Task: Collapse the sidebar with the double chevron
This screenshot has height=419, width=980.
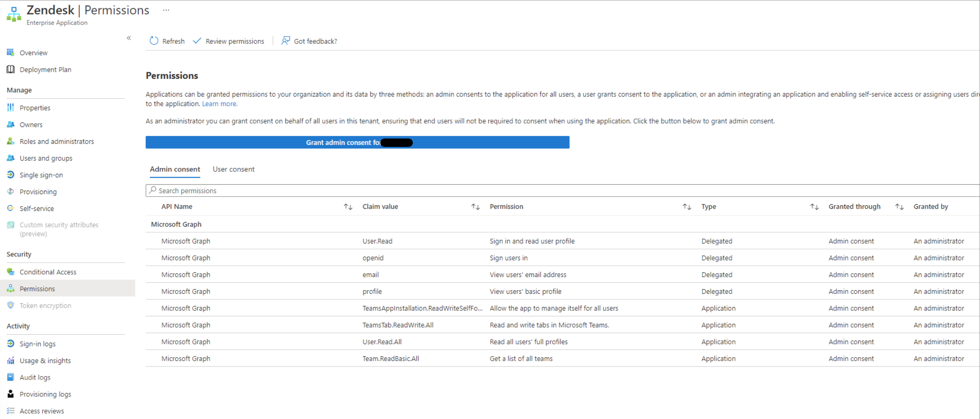Action: point(129,38)
